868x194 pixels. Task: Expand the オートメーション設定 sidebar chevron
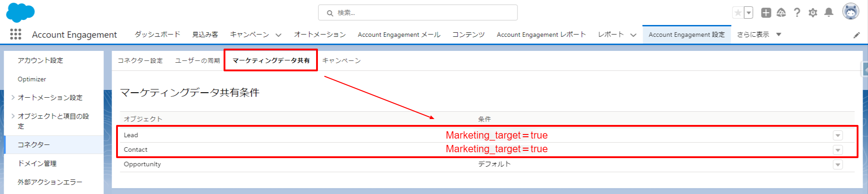[13, 97]
